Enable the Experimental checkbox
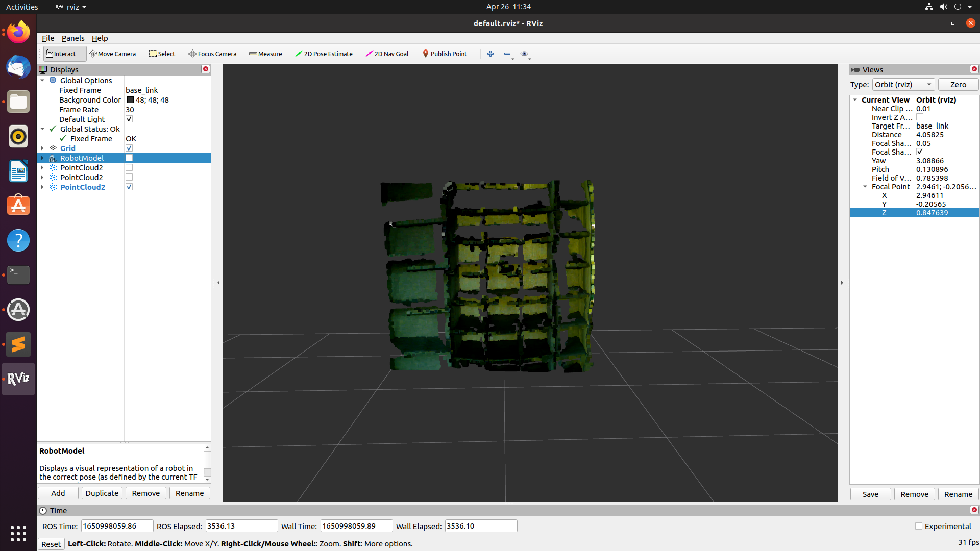The height and width of the screenshot is (551, 980). [919, 526]
